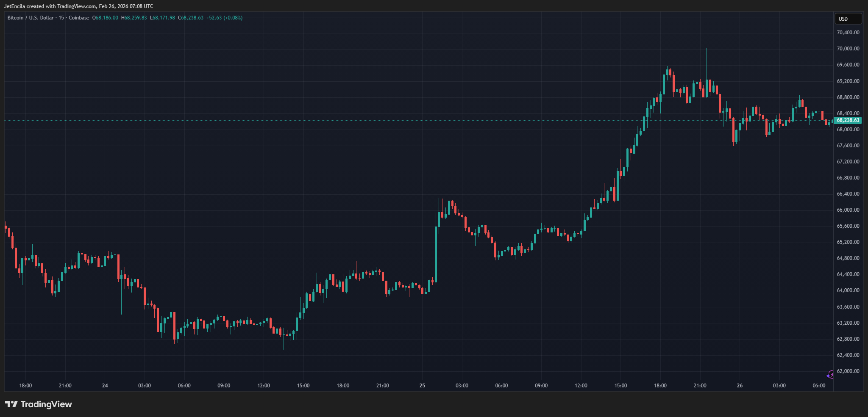Screen dimensions: 868x417
Task: Click the TradingView logo at bottom left
Action: 39,404
